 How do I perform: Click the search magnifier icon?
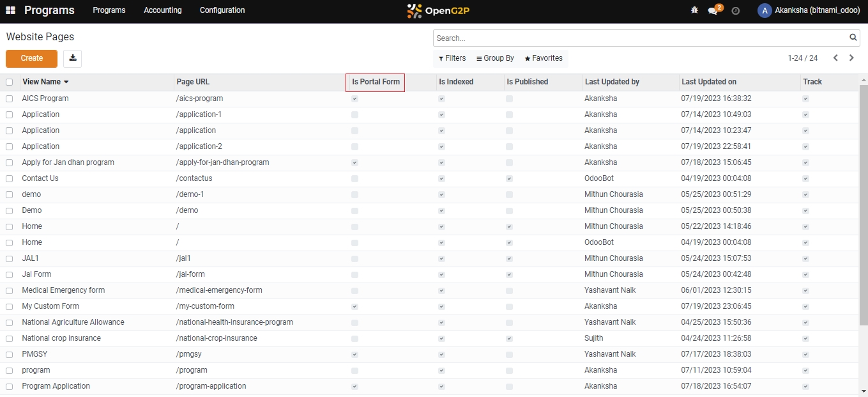(x=853, y=38)
